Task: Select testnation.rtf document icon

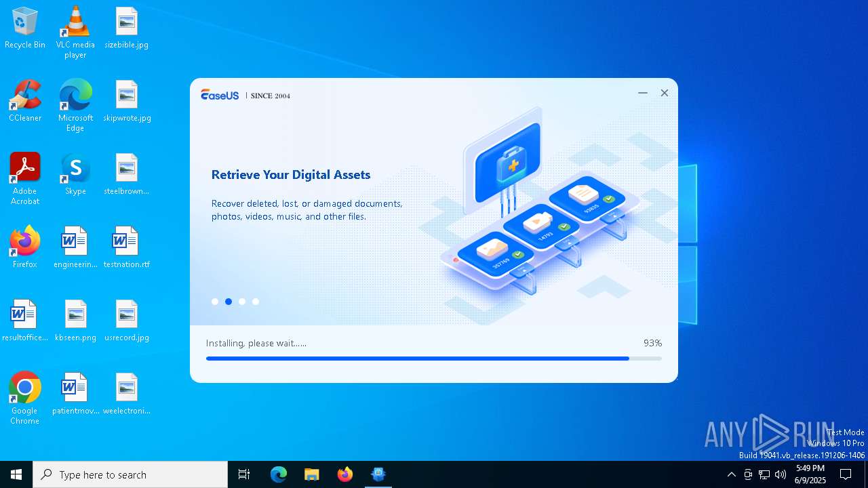Action: (x=127, y=247)
